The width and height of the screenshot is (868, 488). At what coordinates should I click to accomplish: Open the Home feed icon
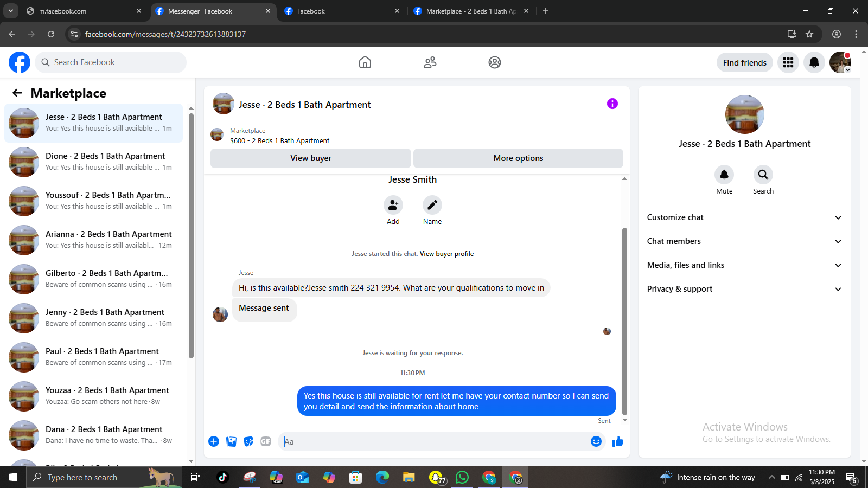click(365, 62)
